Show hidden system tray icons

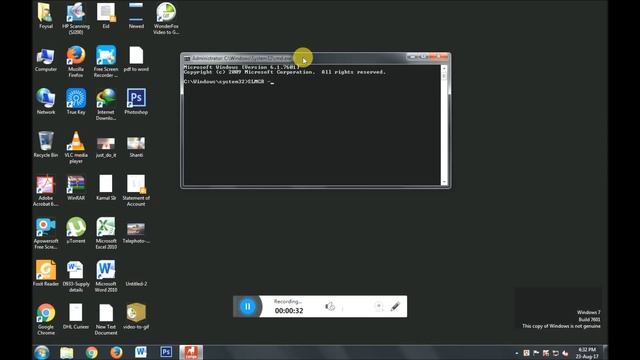click(517, 353)
